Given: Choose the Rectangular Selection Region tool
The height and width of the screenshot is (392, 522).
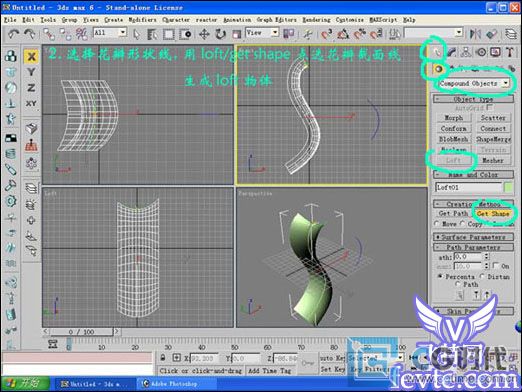Looking at the screenshot, I should 169,34.
